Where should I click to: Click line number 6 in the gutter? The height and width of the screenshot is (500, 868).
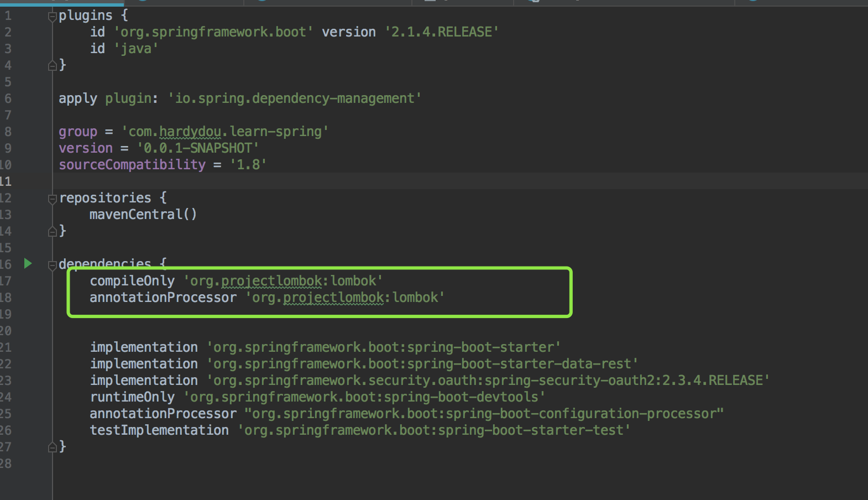coord(8,98)
